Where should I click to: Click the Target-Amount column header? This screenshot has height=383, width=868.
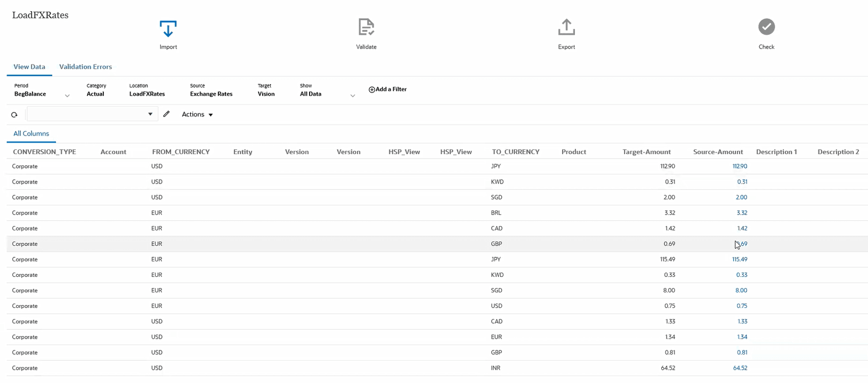click(646, 152)
